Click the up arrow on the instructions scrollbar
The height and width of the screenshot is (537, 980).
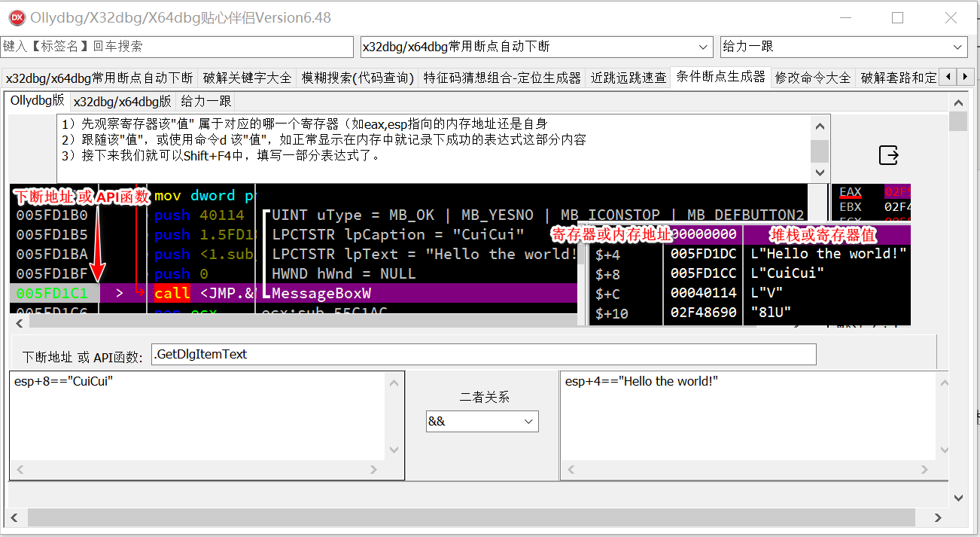point(820,125)
